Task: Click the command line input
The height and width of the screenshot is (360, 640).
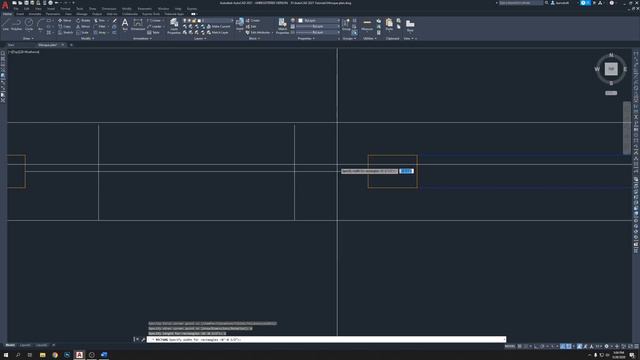Action: (326, 340)
